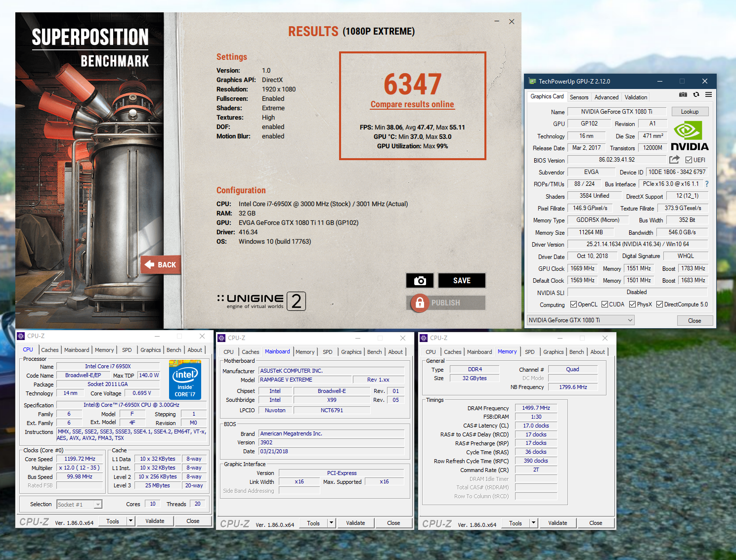Click the UNIGINE 2 logo
Viewport: 736px width, 560px height.
click(261, 301)
